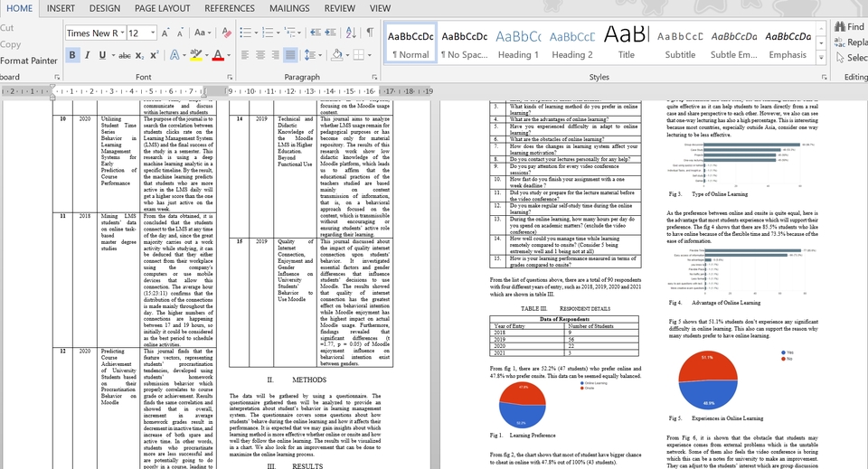The height and width of the screenshot is (469, 868).
Task: Increase paragraph indent
Action: [x=331, y=33]
